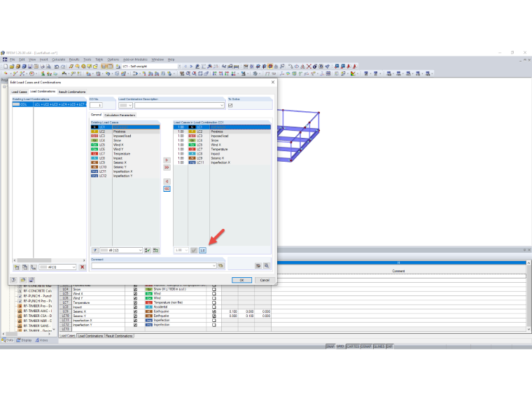This screenshot has width=532, height=399.
Task: Select LC12 Imperfection Y in Existing Load Cases
Action: [125, 176]
